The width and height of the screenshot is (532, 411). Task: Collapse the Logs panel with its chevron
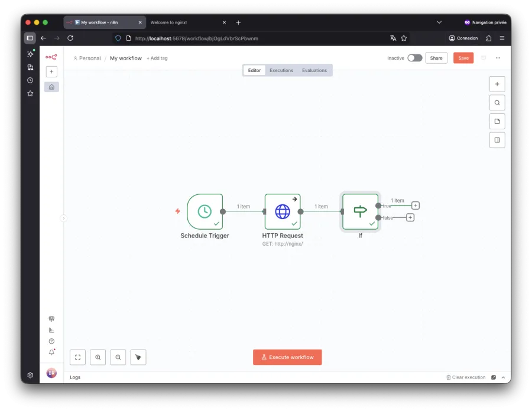503,377
